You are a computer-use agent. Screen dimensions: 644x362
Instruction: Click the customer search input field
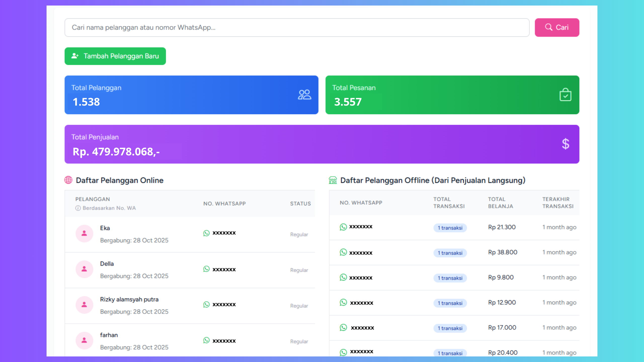[297, 27]
